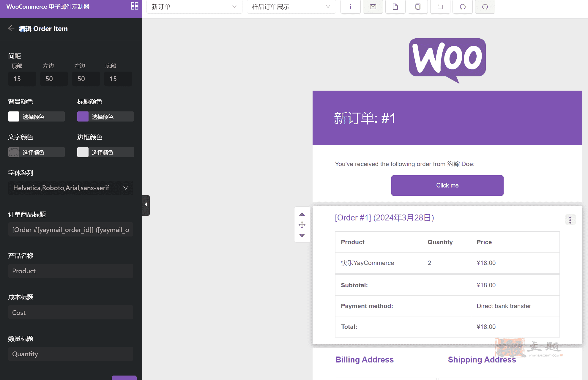Move the order block up with the up arrow
Image resolution: width=588 pixels, height=380 pixels.
coord(302,214)
